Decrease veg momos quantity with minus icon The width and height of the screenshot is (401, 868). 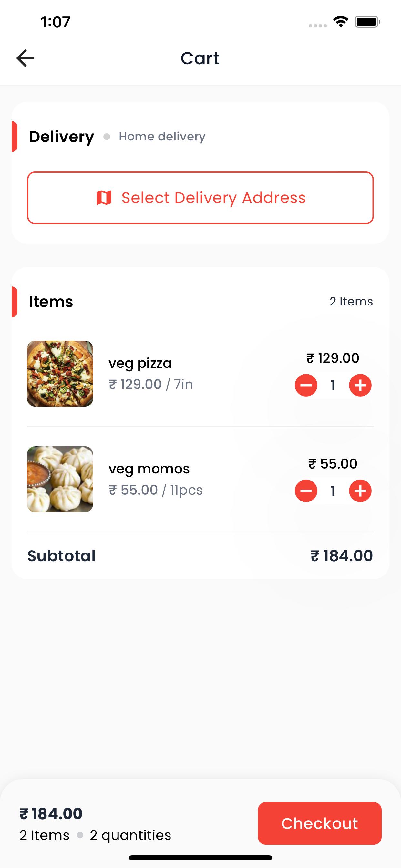306,491
